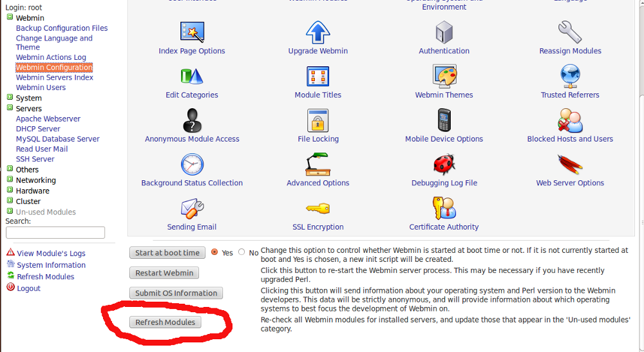644x352 pixels.
Task: Open Webmin Servers Index
Action: click(x=55, y=77)
